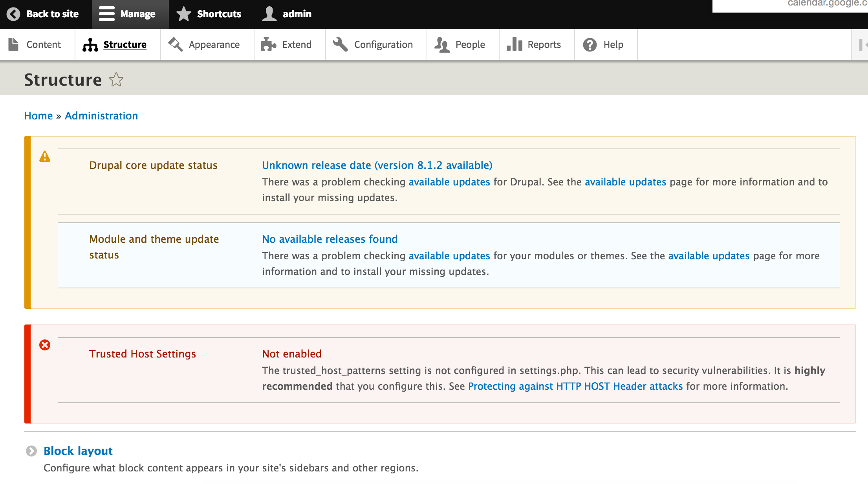868x484 pixels.
Task: Open Protecting against HTTP HOST Header attacks link
Action: coord(575,386)
